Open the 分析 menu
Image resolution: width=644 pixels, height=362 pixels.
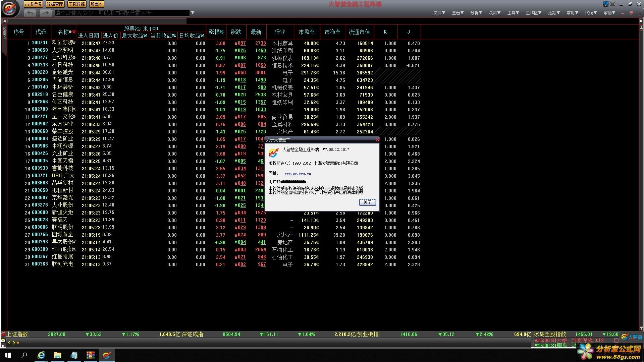coord(476,13)
